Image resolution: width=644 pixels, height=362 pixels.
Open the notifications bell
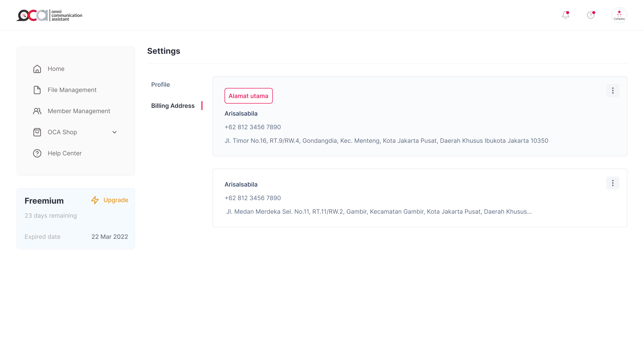click(x=566, y=15)
